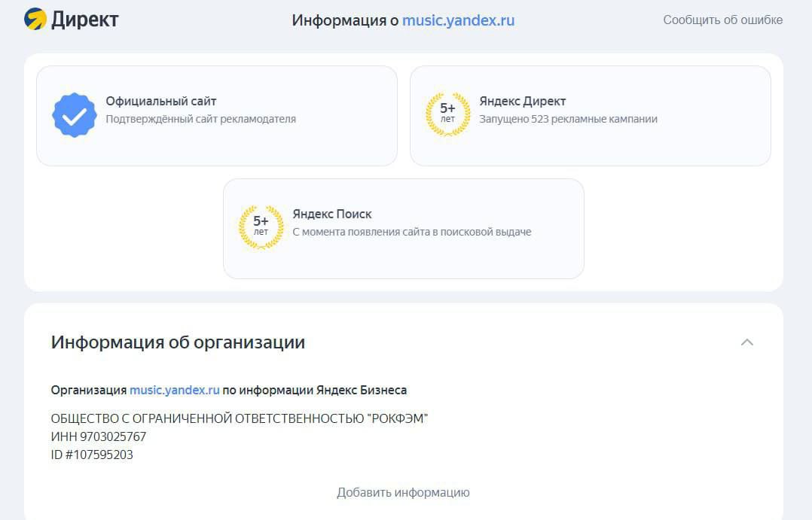Click the Яндекс Директ card title

[522, 101]
